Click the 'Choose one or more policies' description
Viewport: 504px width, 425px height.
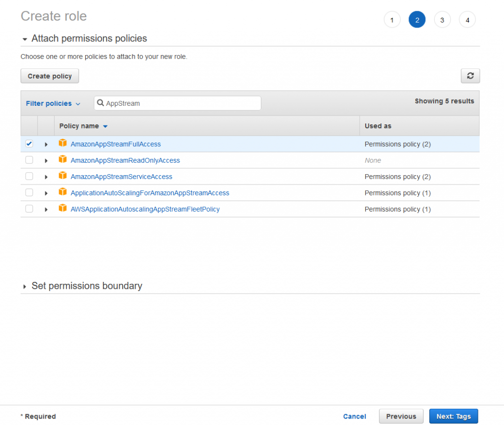(x=104, y=57)
